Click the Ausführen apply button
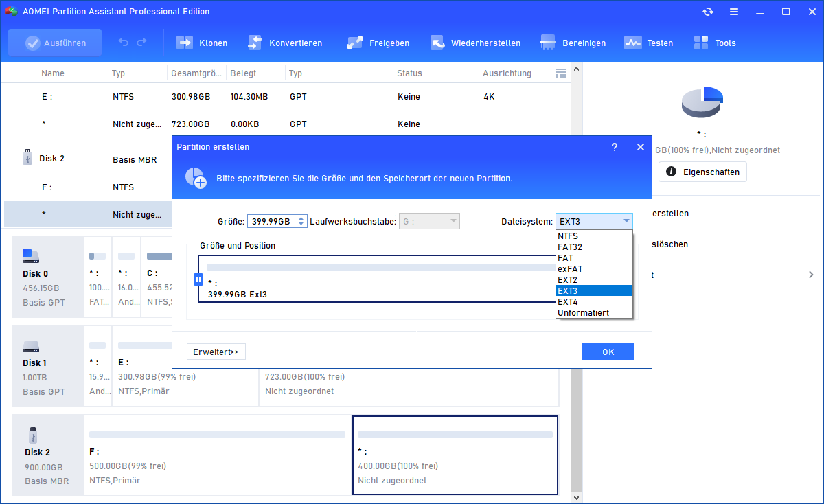Image resolution: width=824 pixels, height=504 pixels. click(x=55, y=43)
